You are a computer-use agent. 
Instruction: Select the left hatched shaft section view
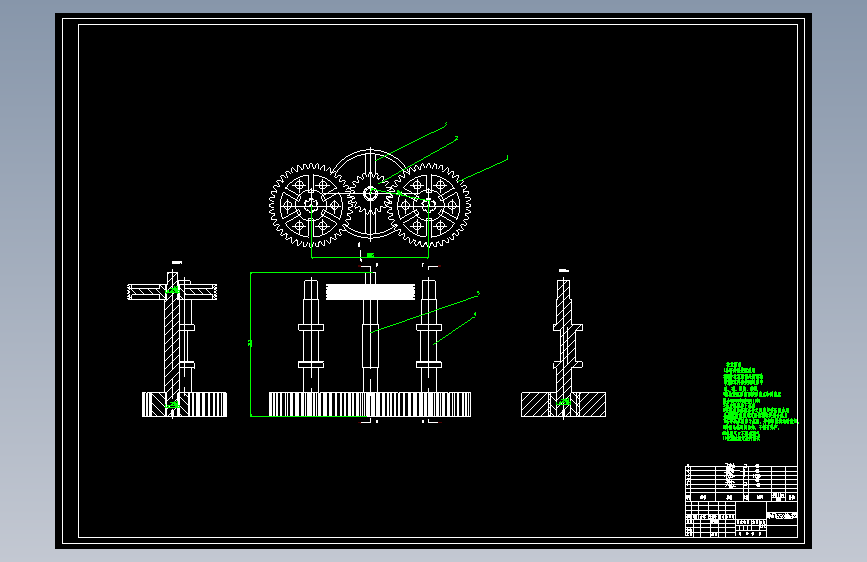click(177, 343)
